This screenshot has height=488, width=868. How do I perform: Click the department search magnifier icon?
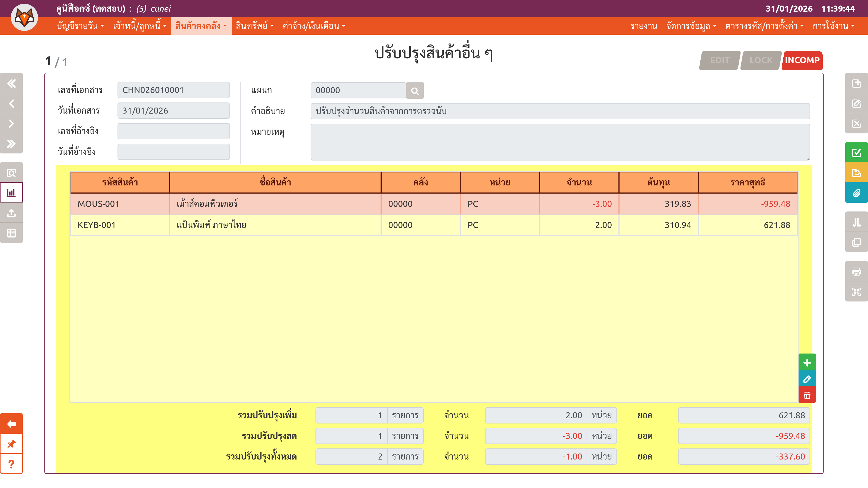click(414, 91)
